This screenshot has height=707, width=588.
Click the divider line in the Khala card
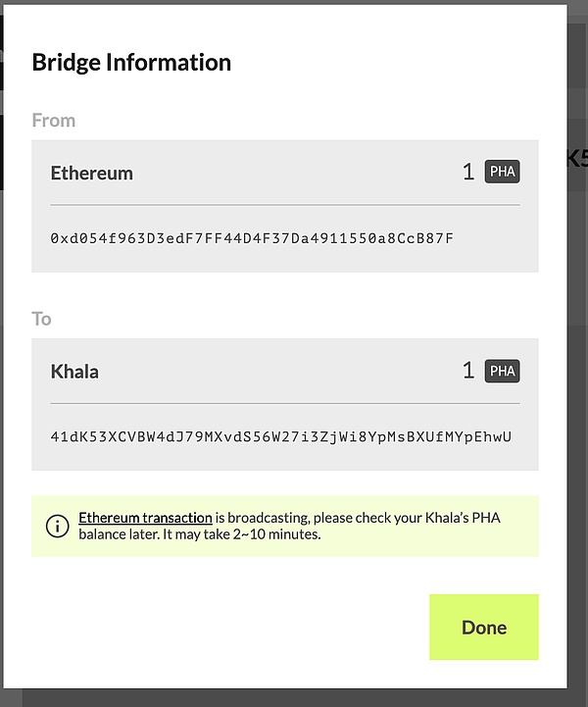[284, 403]
